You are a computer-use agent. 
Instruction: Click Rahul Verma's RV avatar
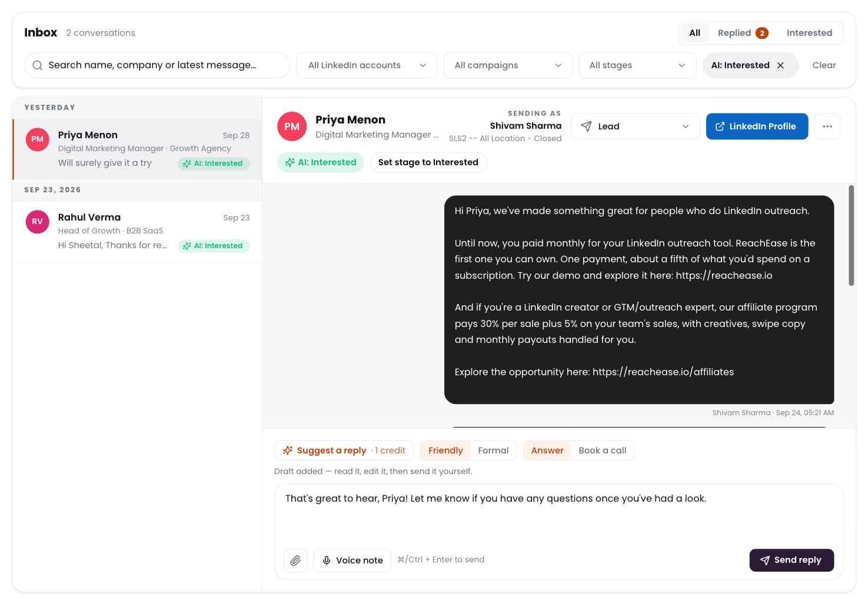(37, 222)
